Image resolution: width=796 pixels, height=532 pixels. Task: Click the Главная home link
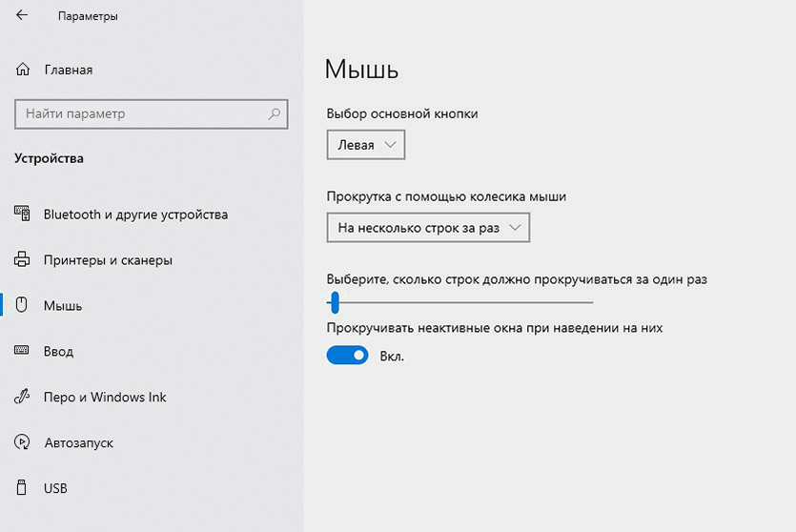(68, 70)
